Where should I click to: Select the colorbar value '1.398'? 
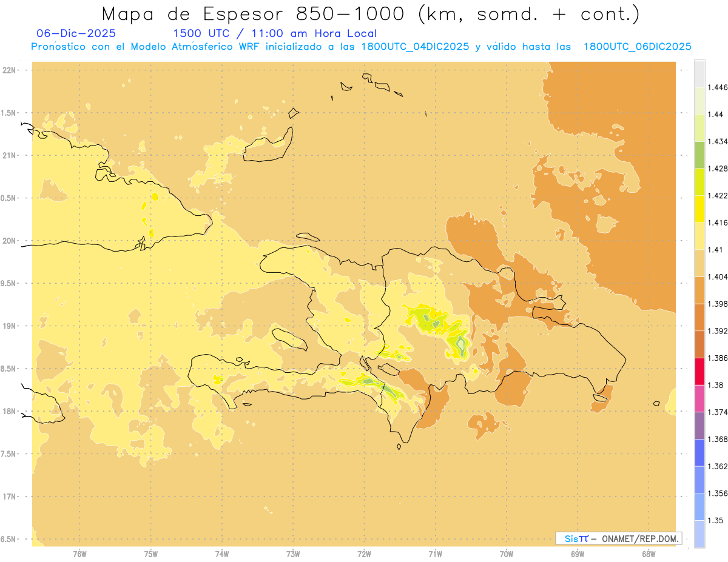point(718,304)
